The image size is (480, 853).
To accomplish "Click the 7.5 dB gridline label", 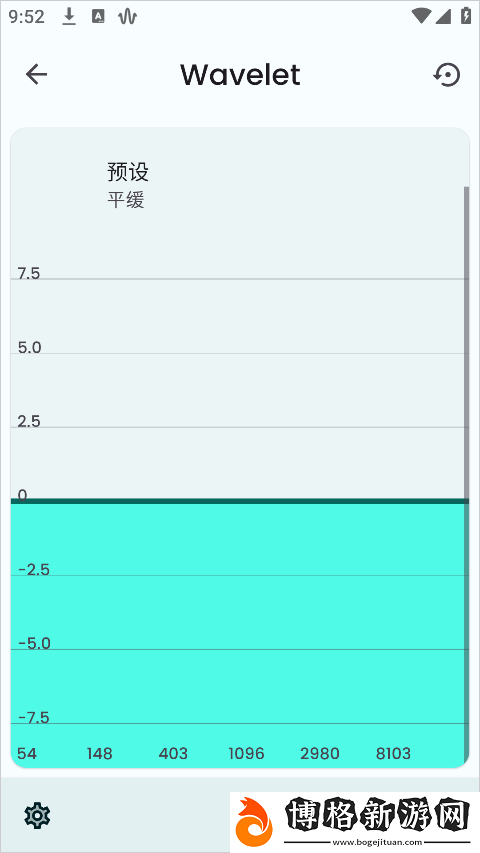I will [x=29, y=273].
